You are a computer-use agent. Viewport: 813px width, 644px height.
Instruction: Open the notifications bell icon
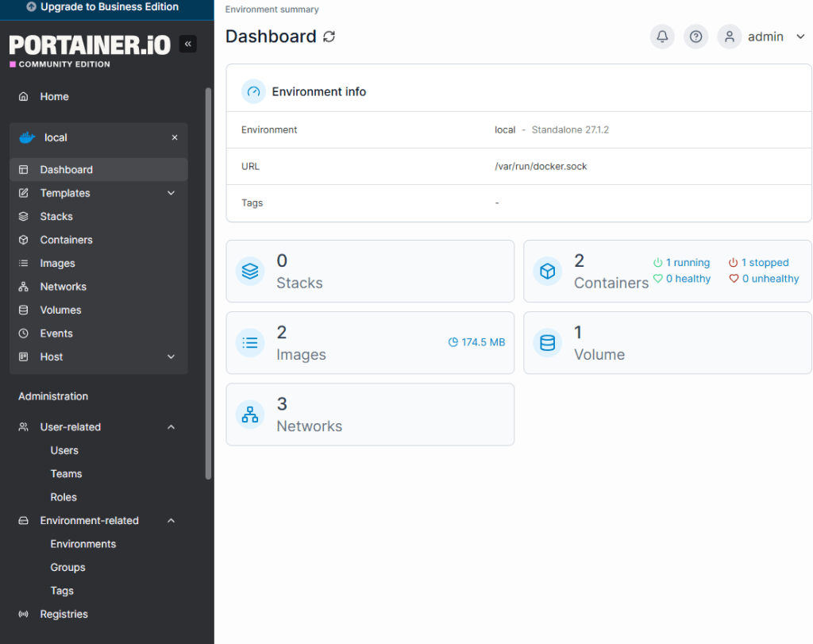[x=662, y=37]
